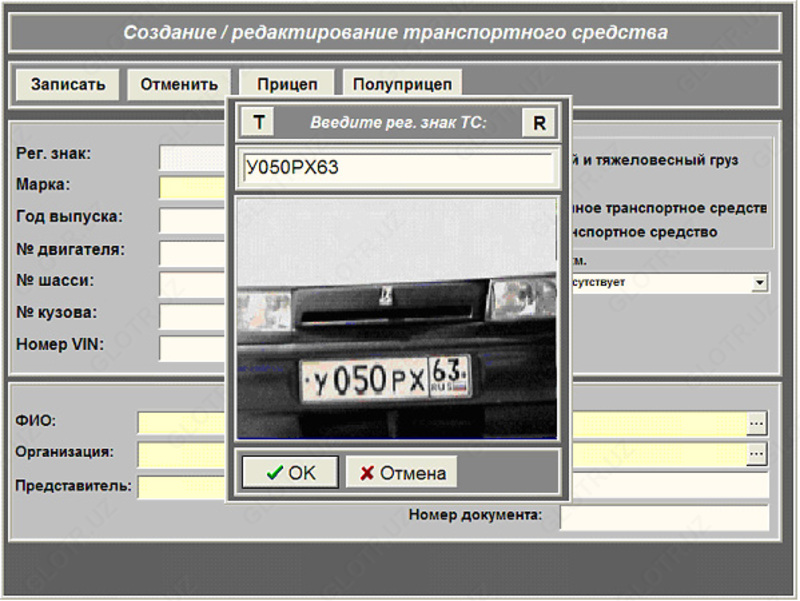Viewport: 800px width, 601px height.
Task: Click the Марка input field
Action: click(192, 185)
